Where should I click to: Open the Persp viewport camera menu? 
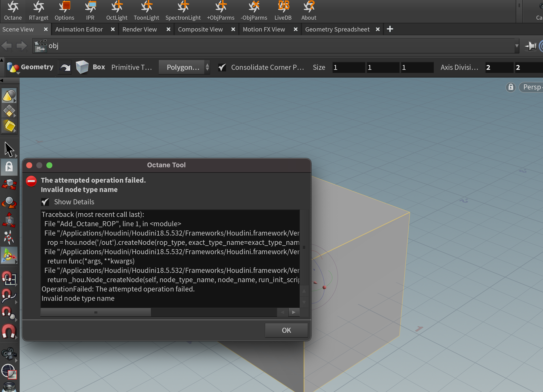pos(532,87)
